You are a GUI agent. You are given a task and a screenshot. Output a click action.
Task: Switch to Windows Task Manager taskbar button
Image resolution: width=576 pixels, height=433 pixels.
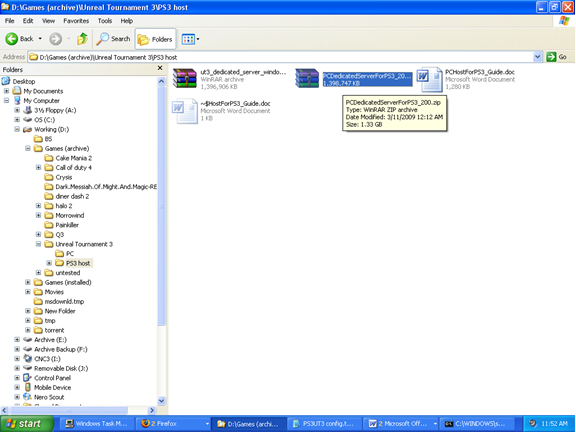(96, 424)
